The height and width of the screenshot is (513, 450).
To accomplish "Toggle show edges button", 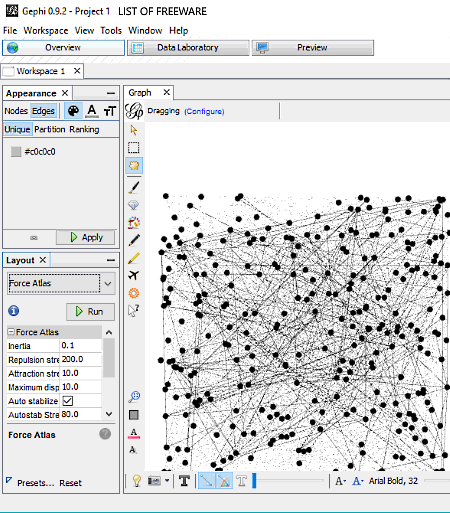I will (x=207, y=481).
